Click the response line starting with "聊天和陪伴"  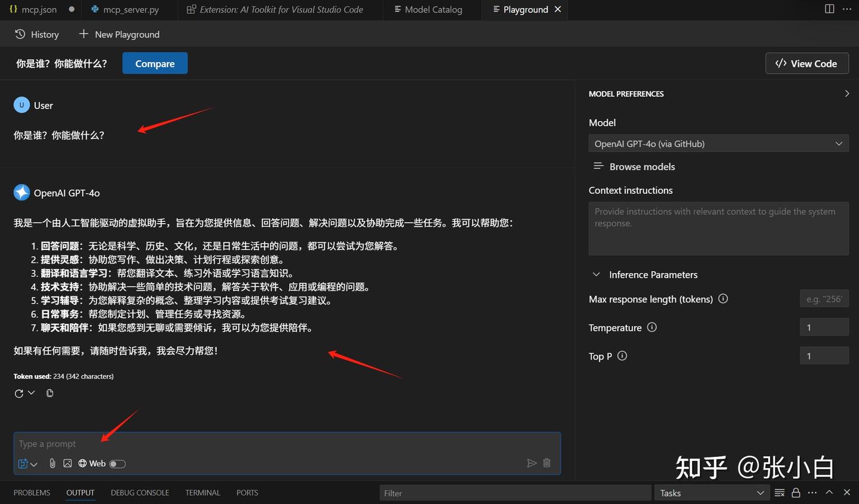(x=178, y=328)
